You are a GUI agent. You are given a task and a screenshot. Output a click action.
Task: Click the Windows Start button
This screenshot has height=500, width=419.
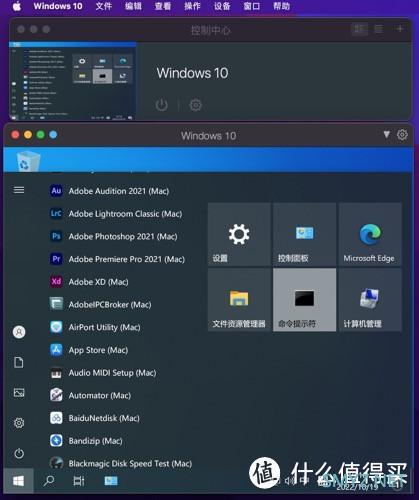pos(18,481)
